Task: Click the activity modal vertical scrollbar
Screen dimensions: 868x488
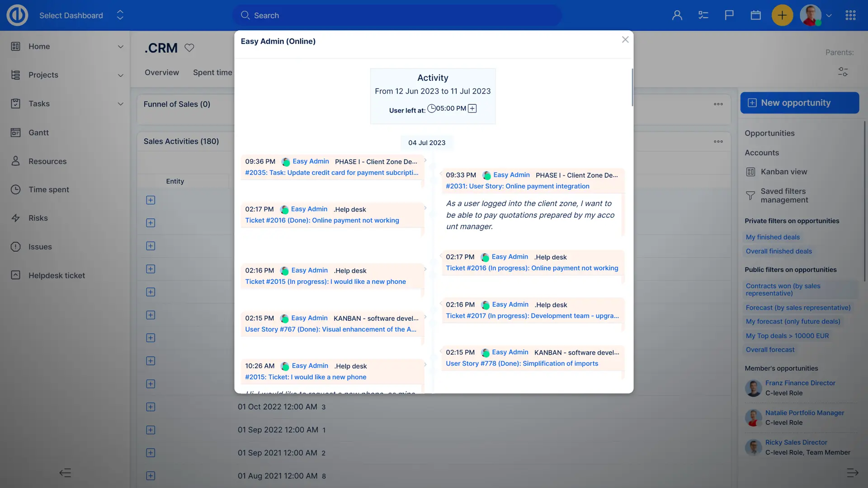Action: [x=632, y=88]
